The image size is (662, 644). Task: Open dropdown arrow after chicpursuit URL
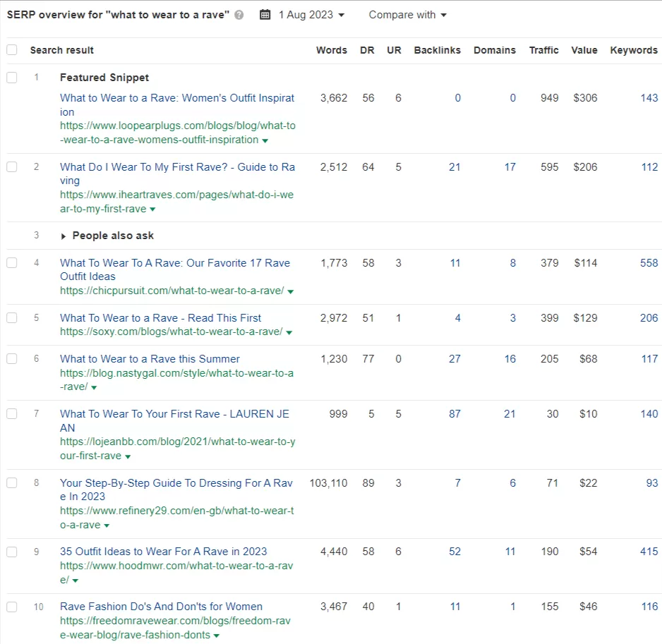coord(291,291)
